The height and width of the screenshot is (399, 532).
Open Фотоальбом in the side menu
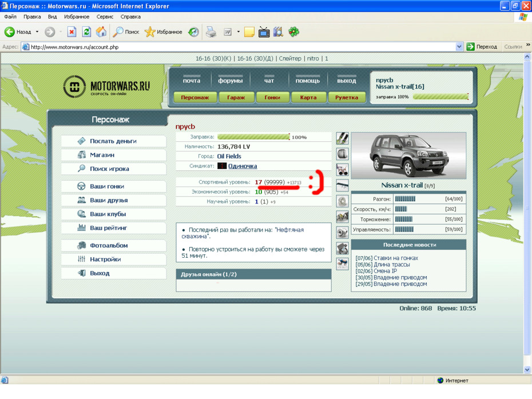coord(114,245)
